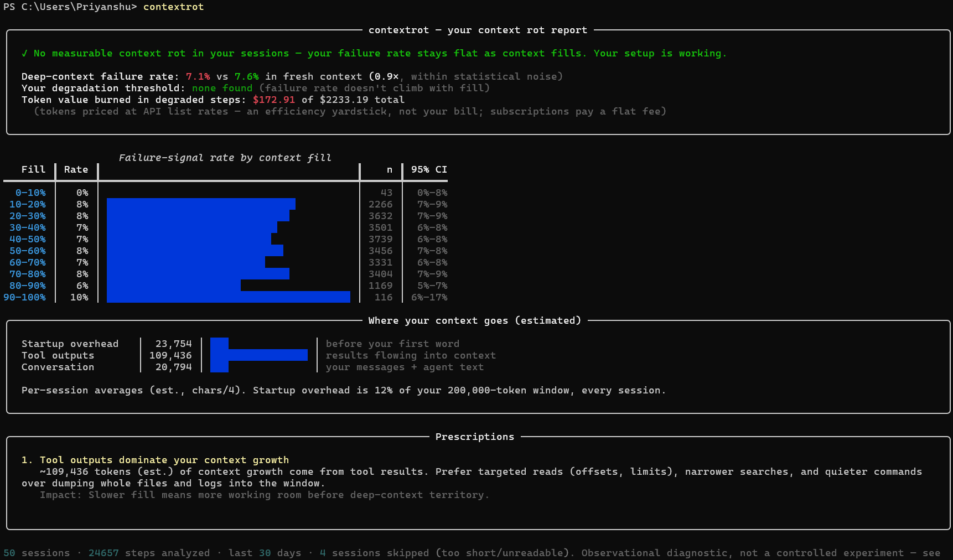Click the 10% rate value
Viewport: 953px width, 560px height.
pyautogui.click(x=79, y=297)
